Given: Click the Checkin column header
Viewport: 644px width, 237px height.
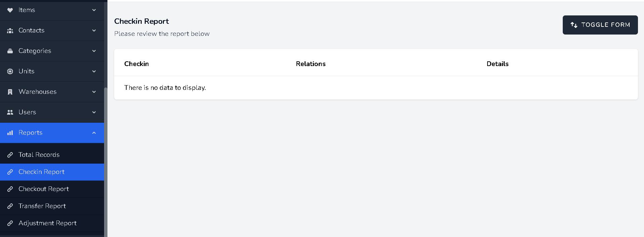Looking at the screenshot, I should click(x=136, y=64).
